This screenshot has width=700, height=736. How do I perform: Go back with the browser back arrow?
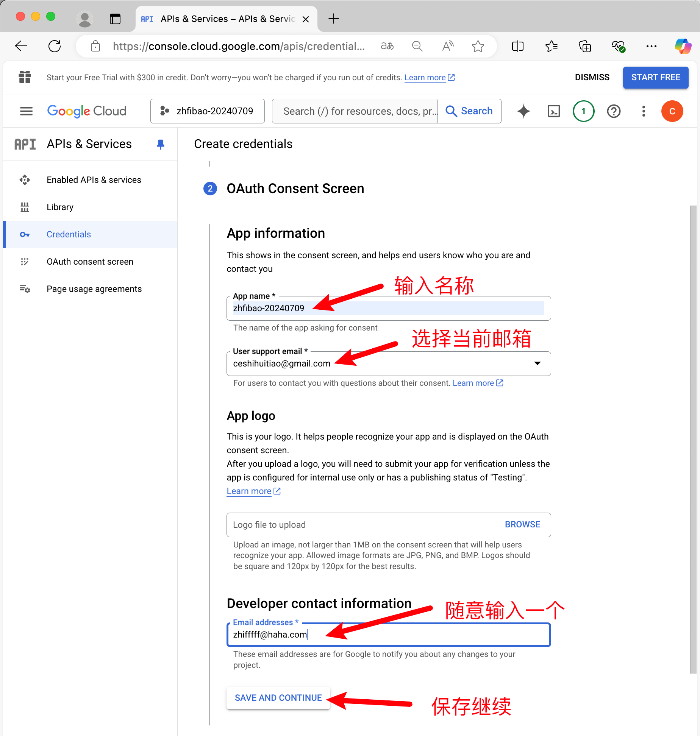(21, 46)
